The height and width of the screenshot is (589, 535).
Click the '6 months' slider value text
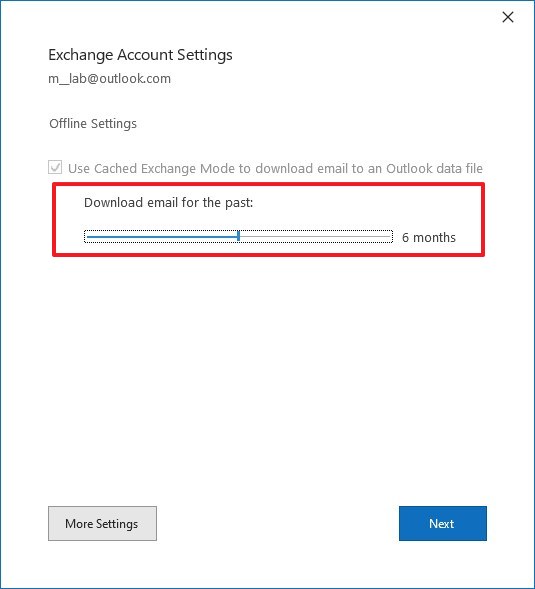429,237
